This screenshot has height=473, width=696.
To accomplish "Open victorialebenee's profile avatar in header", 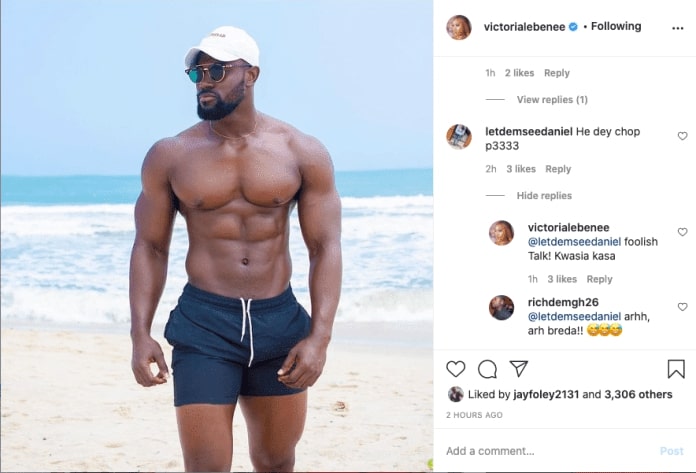I will point(459,27).
